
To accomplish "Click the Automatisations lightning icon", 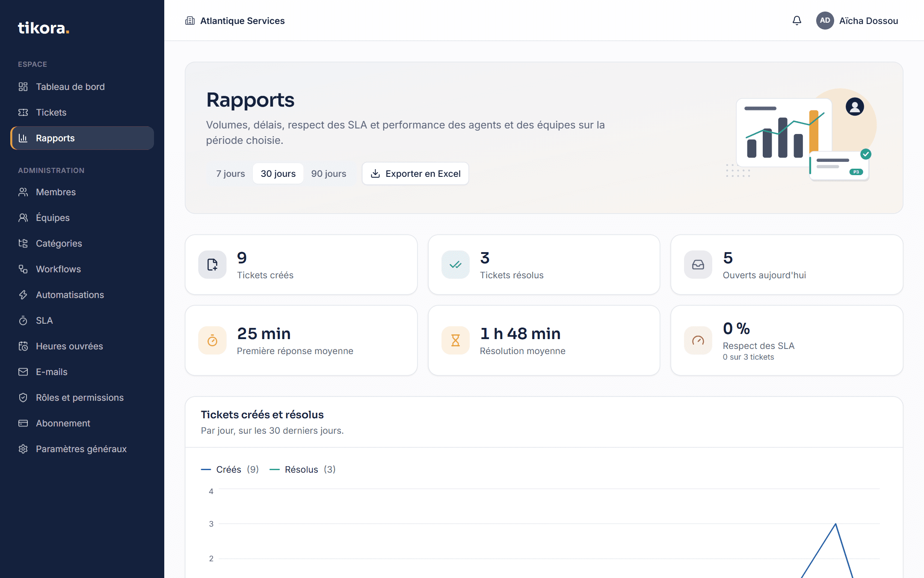I will (x=23, y=295).
